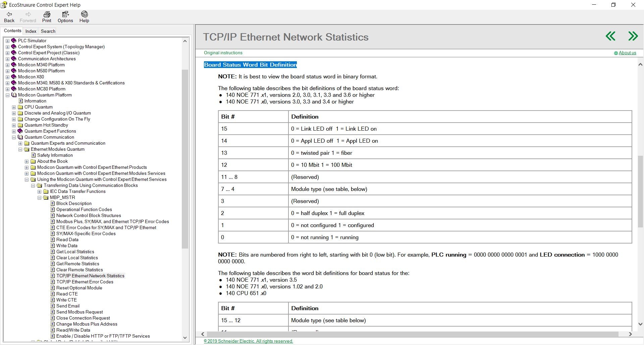The image size is (644, 345).
Task: Switch to the Search tab
Action: 48,31
